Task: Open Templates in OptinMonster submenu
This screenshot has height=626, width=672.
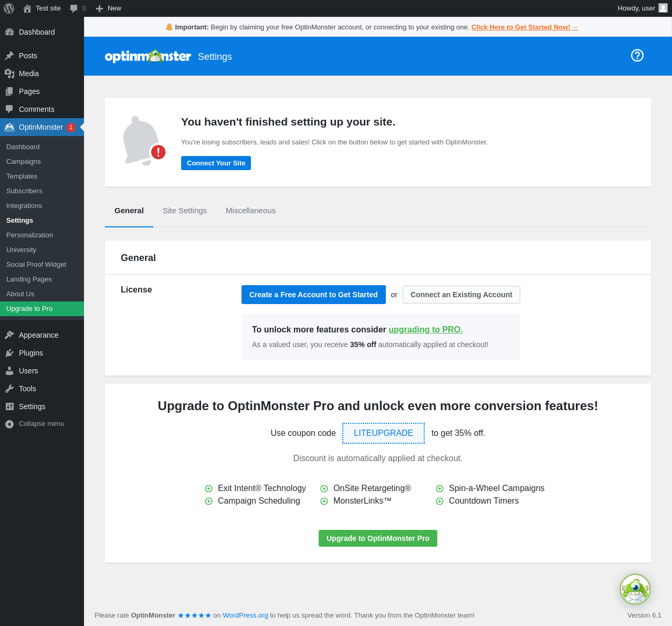Action: click(x=42, y=176)
